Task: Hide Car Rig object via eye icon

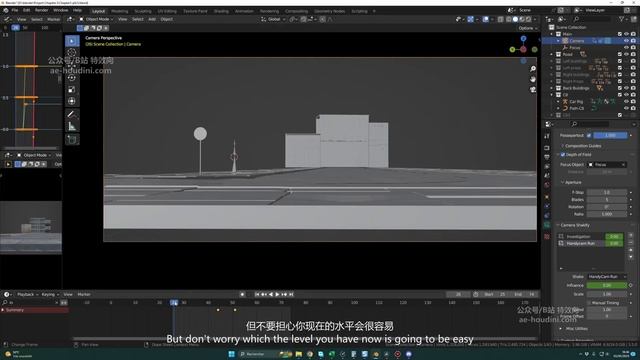Action: click(626, 102)
